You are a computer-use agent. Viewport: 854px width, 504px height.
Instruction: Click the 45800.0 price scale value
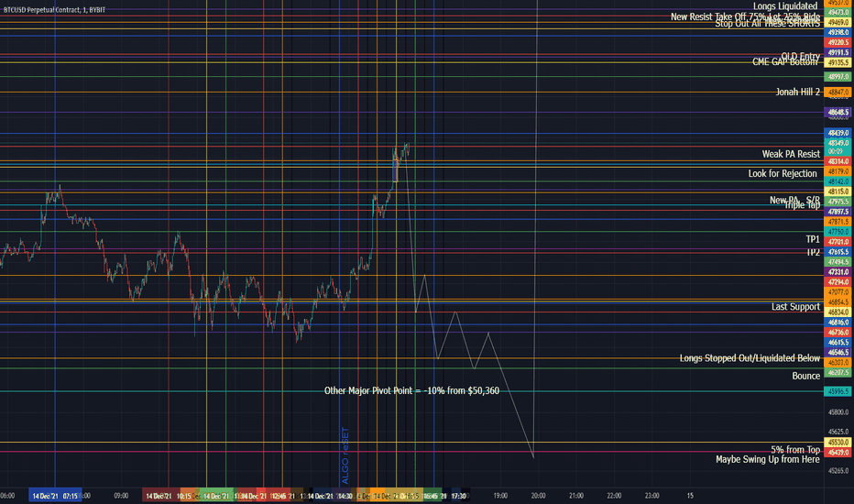tap(838, 412)
